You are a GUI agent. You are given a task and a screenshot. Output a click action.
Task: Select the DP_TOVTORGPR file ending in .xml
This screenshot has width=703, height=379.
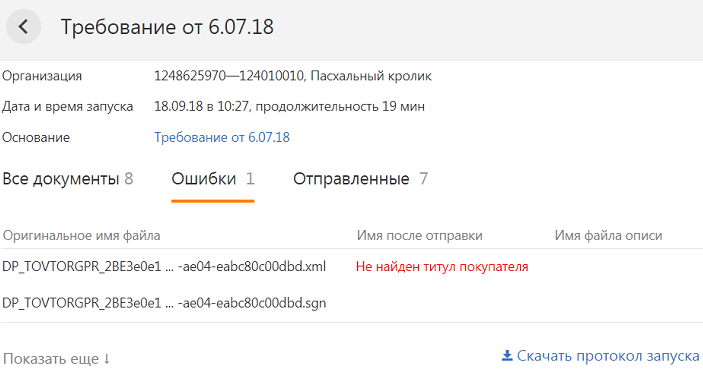click(x=164, y=266)
